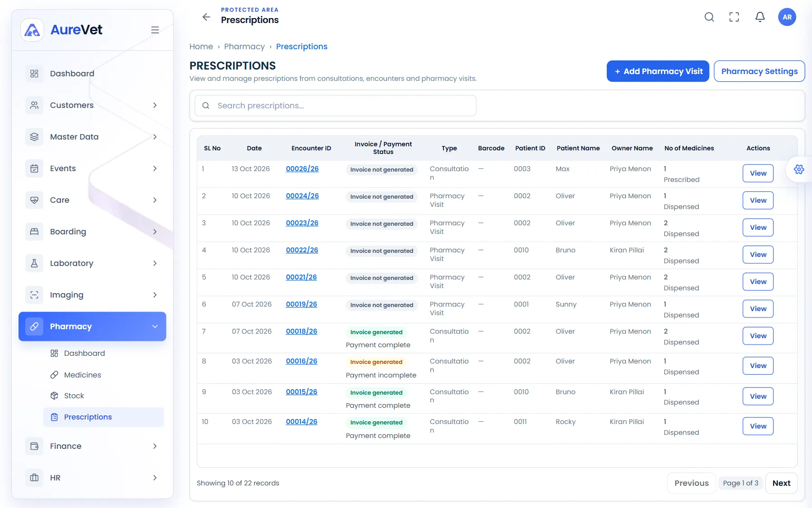
Task: Click the Master Data layers icon
Action: pos(34,137)
